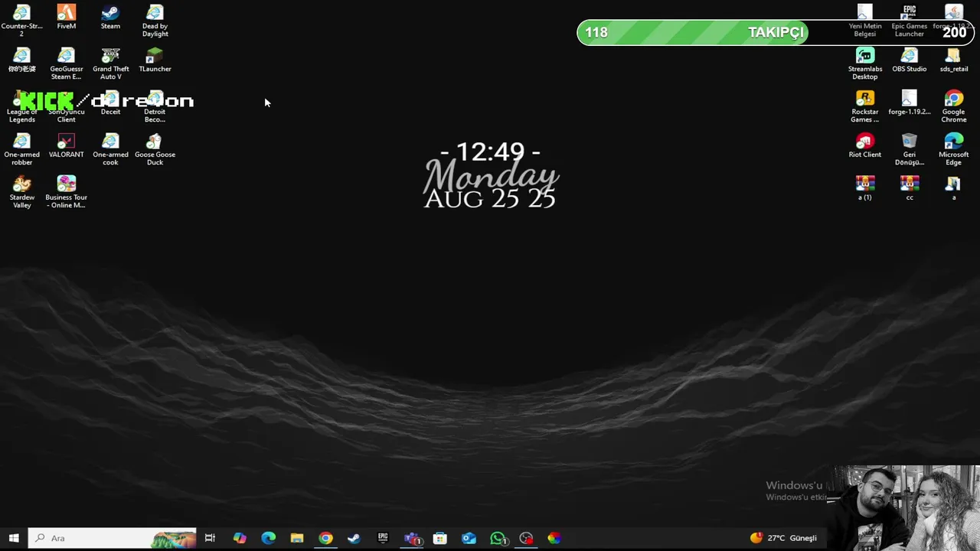Viewport: 980px width, 551px height.
Task: Launch TLauncher from the desktop
Action: point(155,60)
